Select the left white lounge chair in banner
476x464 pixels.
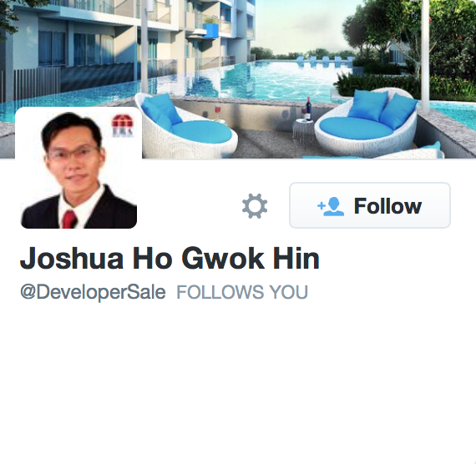(185, 126)
